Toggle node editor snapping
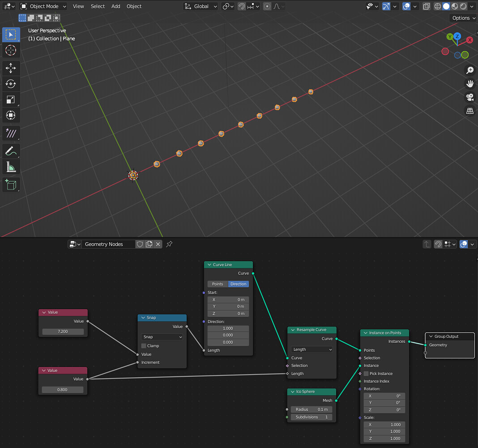 pos(438,244)
